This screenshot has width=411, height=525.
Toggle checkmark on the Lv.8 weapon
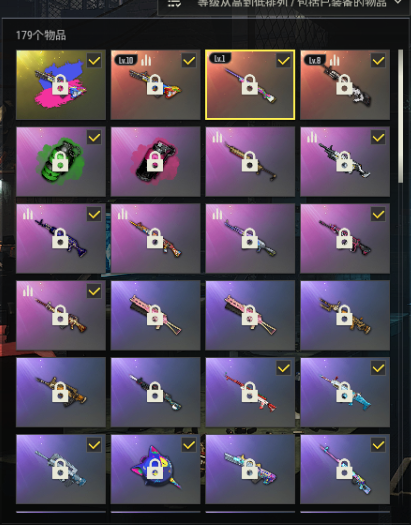point(378,61)
